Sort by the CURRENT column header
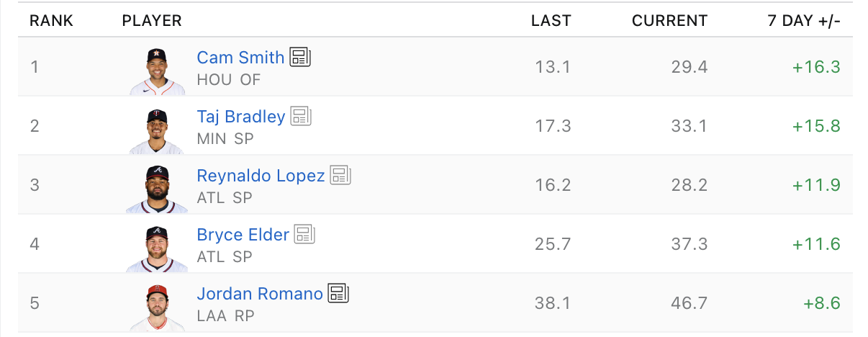Screen dimensions: 868x337 pos(669,21)
